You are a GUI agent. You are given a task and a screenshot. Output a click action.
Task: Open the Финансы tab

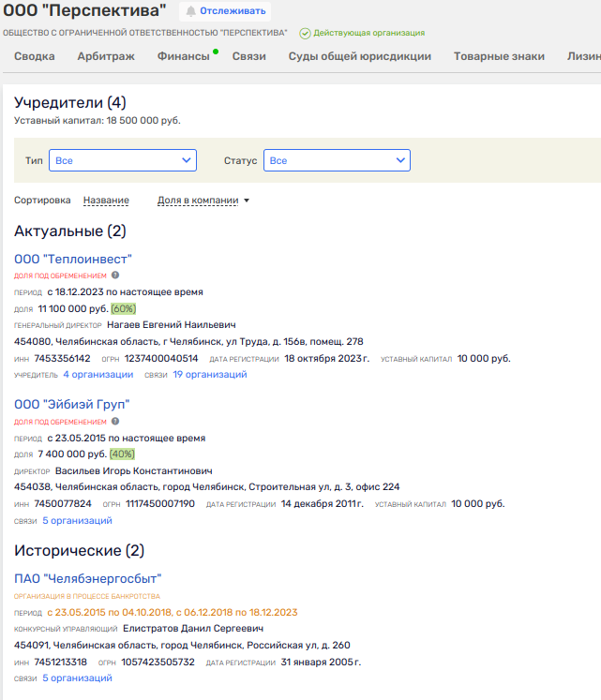[x=183, y=56]
